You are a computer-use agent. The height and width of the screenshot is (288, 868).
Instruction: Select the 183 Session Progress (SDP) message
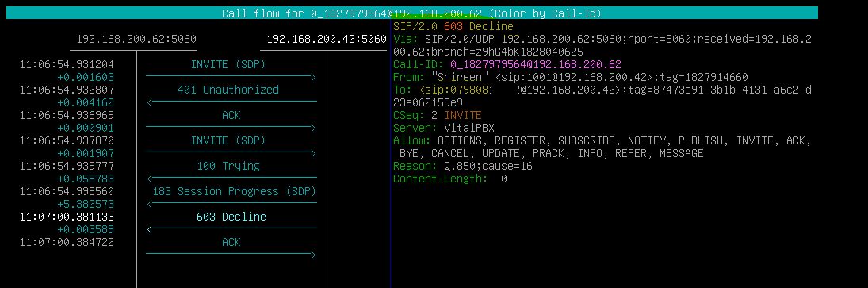tap(234, 192)
